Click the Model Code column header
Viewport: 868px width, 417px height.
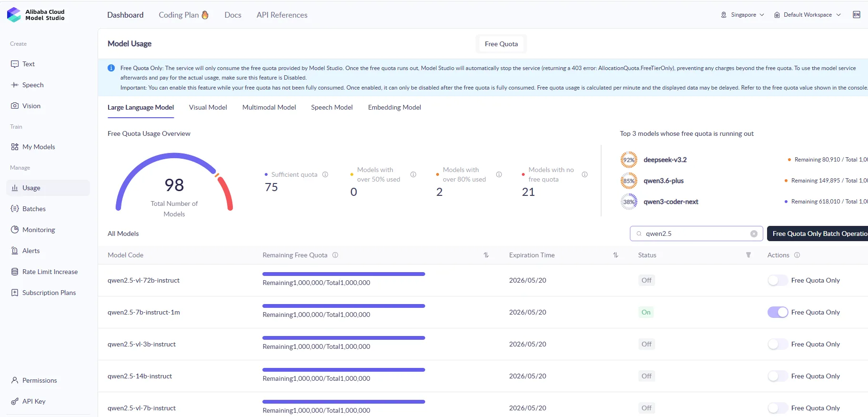125,255
